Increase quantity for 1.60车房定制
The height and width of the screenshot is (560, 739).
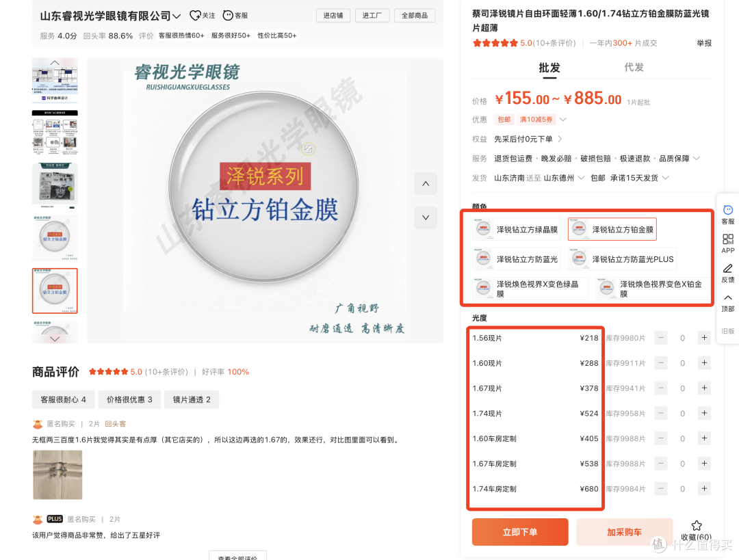coord(704,438)
